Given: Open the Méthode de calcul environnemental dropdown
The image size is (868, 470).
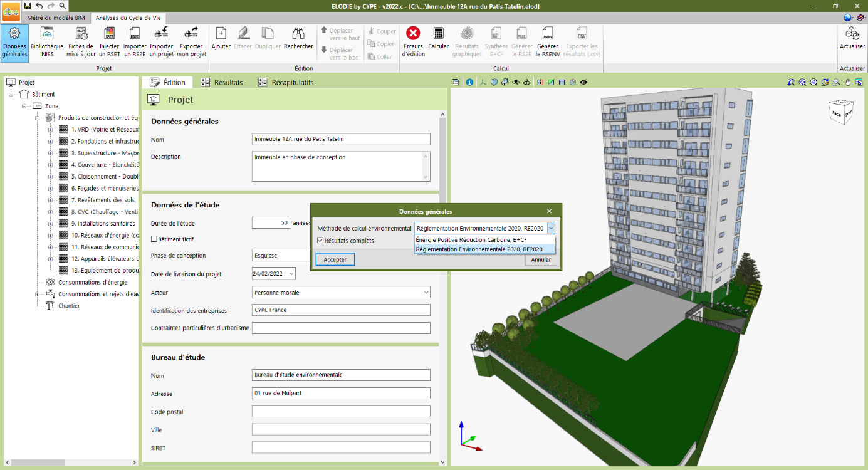Looking at the screenshot, I should (550, 229).
